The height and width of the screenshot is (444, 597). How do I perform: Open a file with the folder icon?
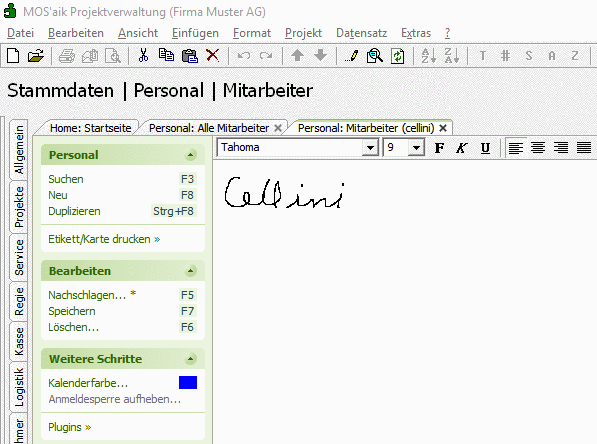click(36, 56)
